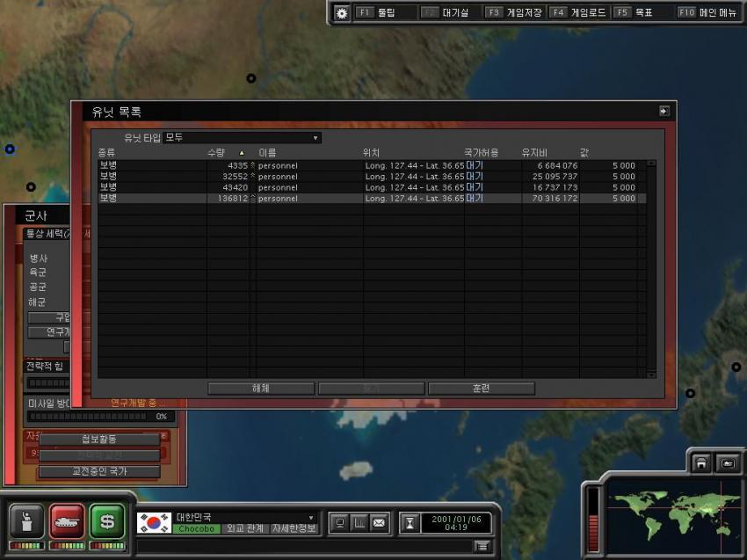Click the Chocobo player name label

click(196, 528)
